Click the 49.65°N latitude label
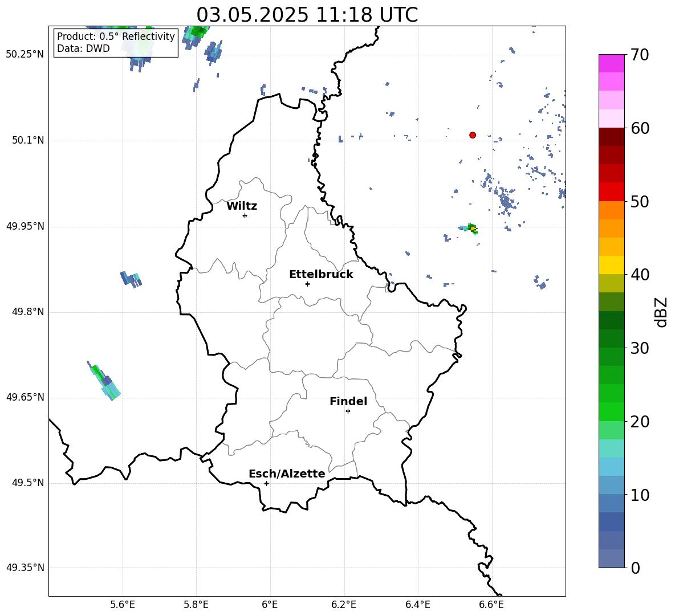 (25, 398)
